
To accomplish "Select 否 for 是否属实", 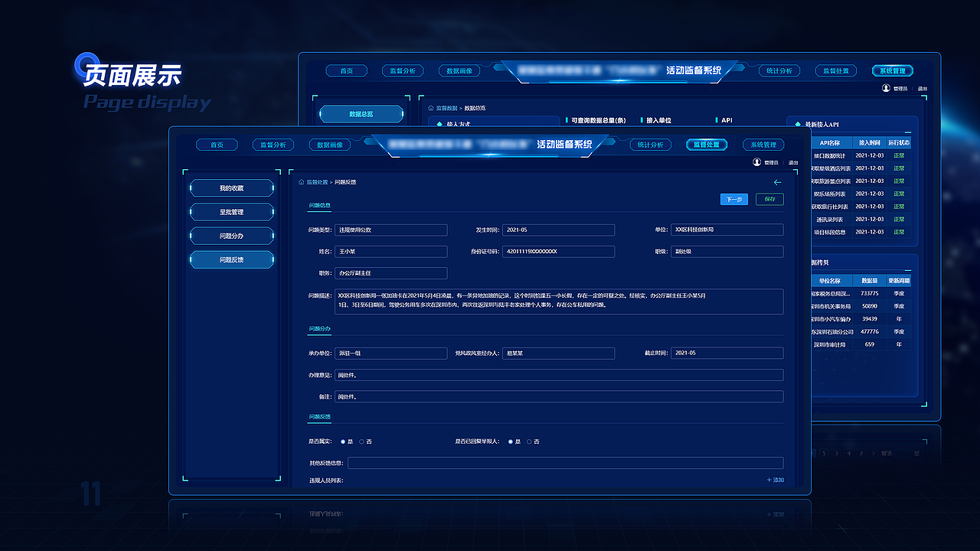I will pos(361,442).
